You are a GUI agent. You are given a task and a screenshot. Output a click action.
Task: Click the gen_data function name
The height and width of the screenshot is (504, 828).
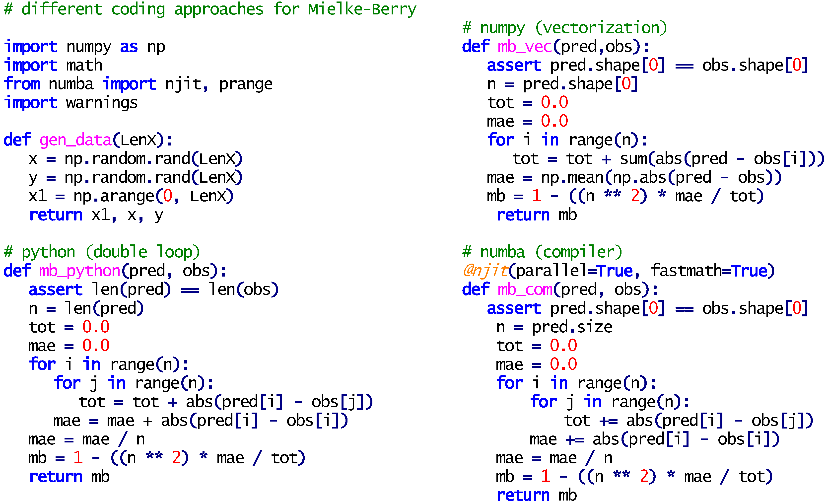click(75, 140)
